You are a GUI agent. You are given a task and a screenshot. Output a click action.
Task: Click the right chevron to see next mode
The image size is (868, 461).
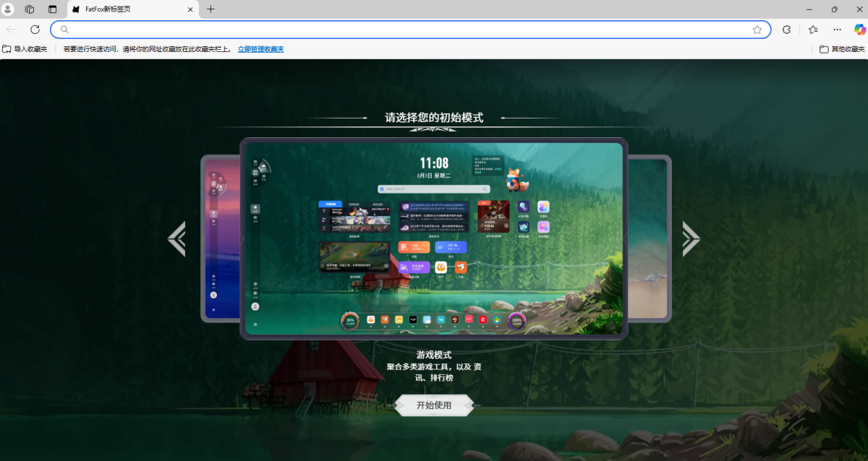[691, 238]
